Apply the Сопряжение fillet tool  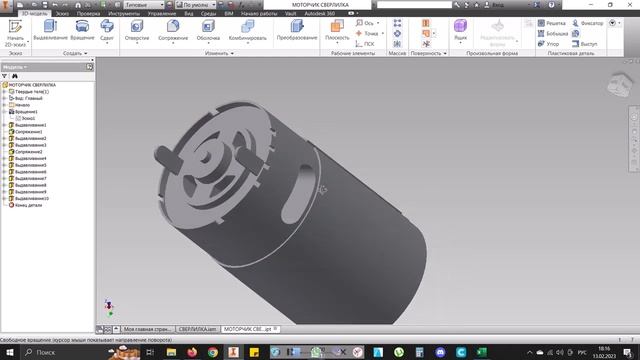[173, 31]
